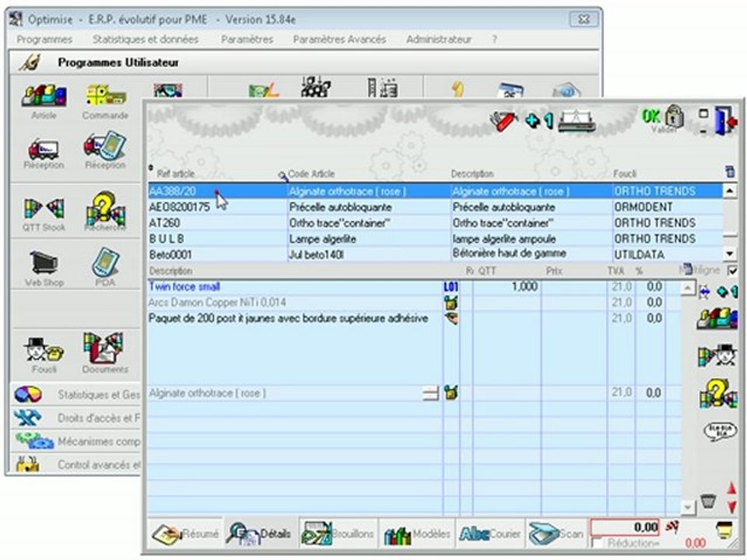
Task: Open the Recherche question mark icon
Action: tap(105, 210)
